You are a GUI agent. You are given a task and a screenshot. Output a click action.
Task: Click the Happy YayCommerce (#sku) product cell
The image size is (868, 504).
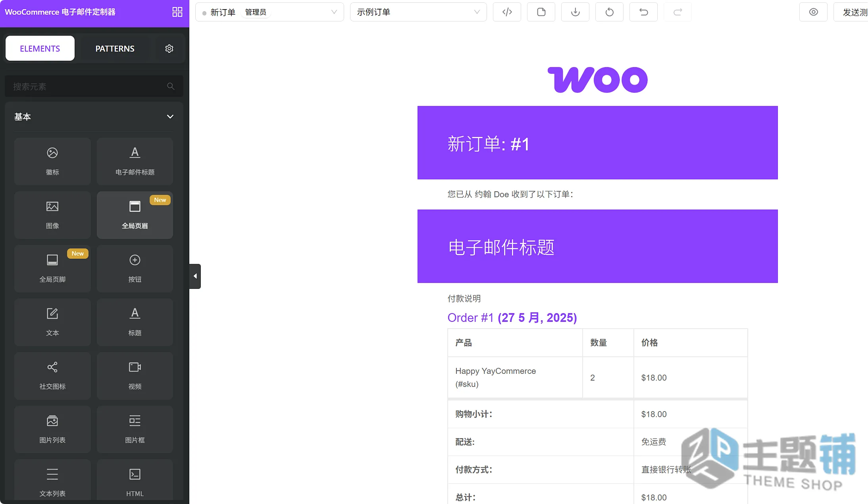point(515,377)
